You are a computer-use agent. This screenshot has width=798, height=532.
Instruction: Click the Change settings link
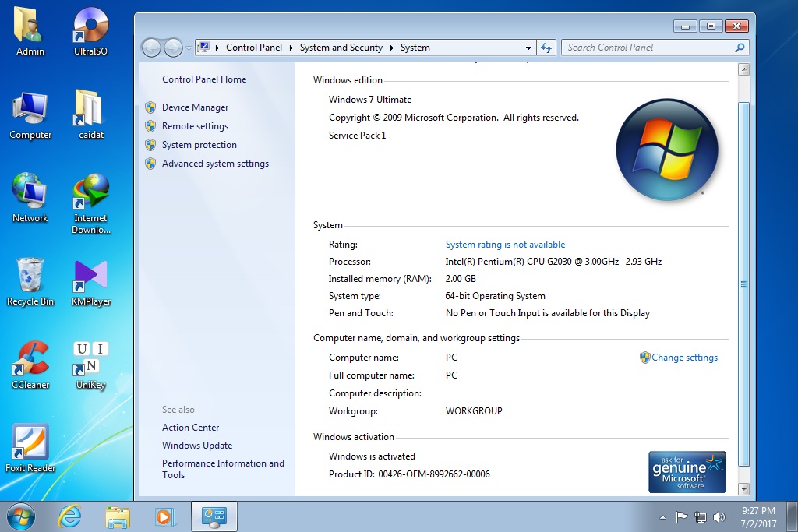click(684, 358)
